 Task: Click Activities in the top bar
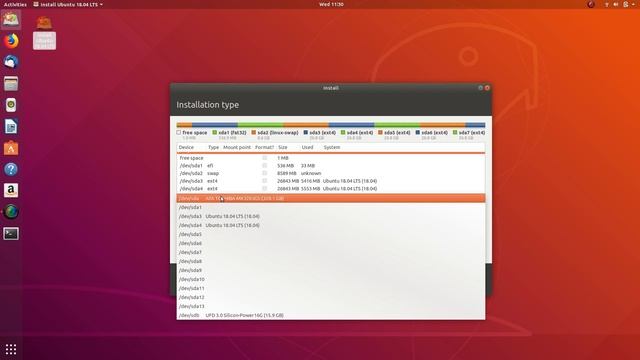(x=15, y=4)
